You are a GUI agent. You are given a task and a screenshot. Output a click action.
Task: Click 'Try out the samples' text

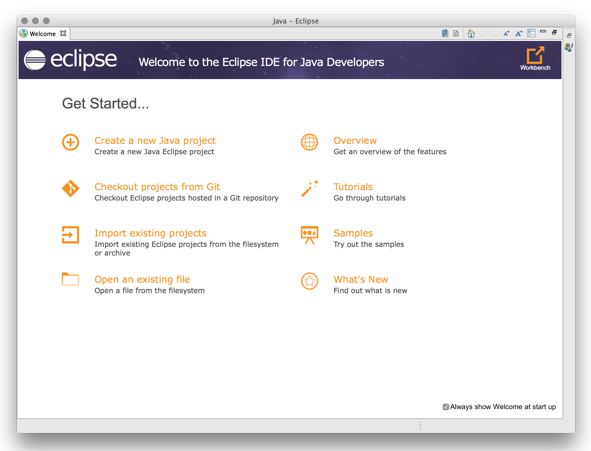tap(369, 245)
